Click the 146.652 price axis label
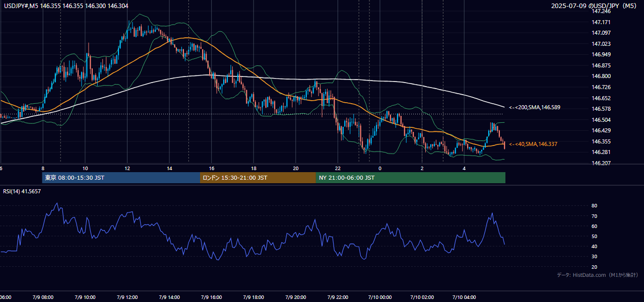This screenshot has width=644, height=302. (x=601, y=98)
